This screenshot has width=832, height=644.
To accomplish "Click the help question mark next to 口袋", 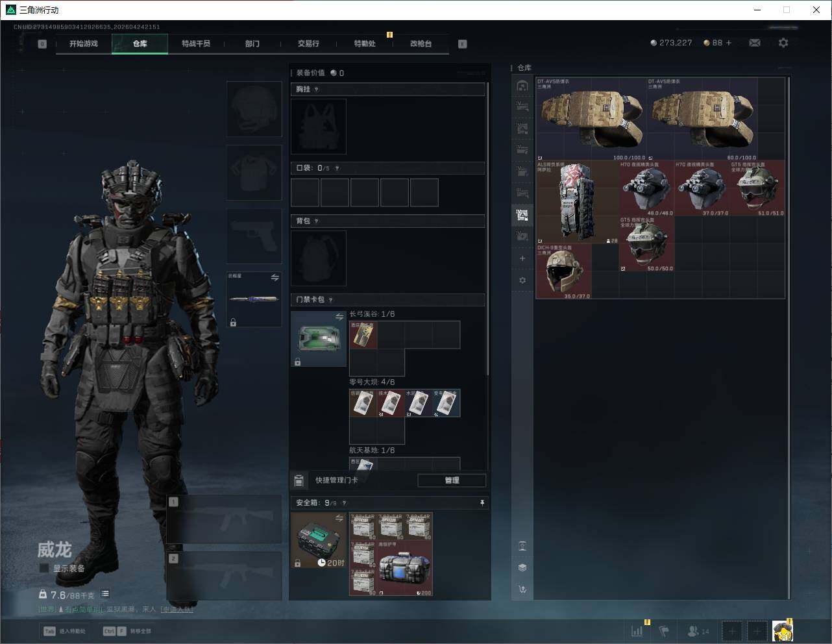I will click(x=337, y=168).
